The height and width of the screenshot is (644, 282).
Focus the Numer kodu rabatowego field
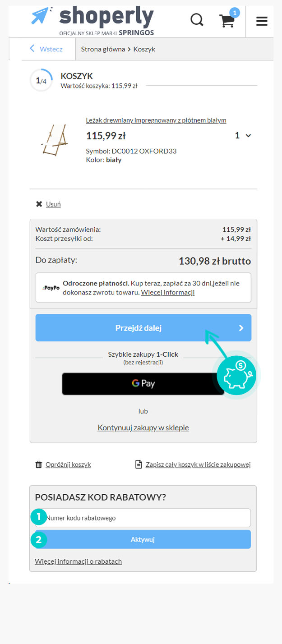[143, 518]
